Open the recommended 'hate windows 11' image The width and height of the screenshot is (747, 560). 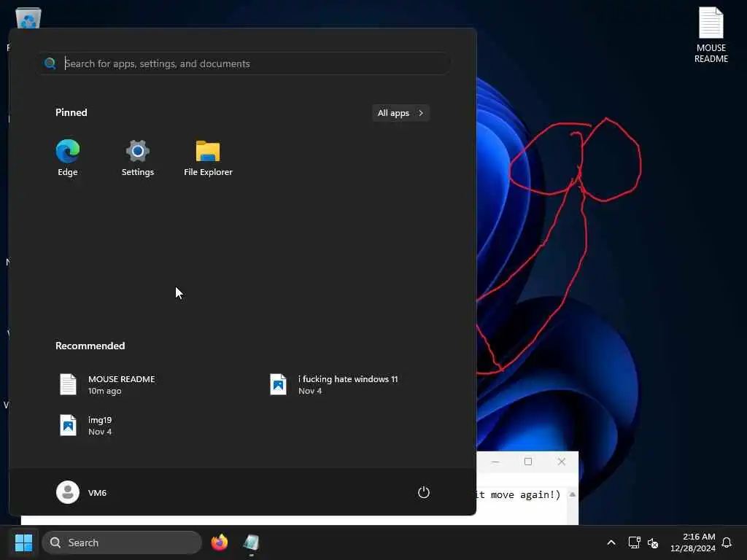coord(334,385)
